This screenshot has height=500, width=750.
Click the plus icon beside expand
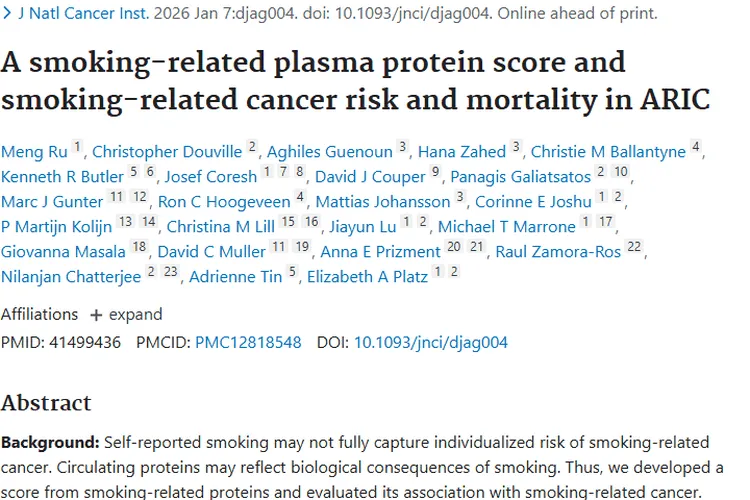click(96, 314)
